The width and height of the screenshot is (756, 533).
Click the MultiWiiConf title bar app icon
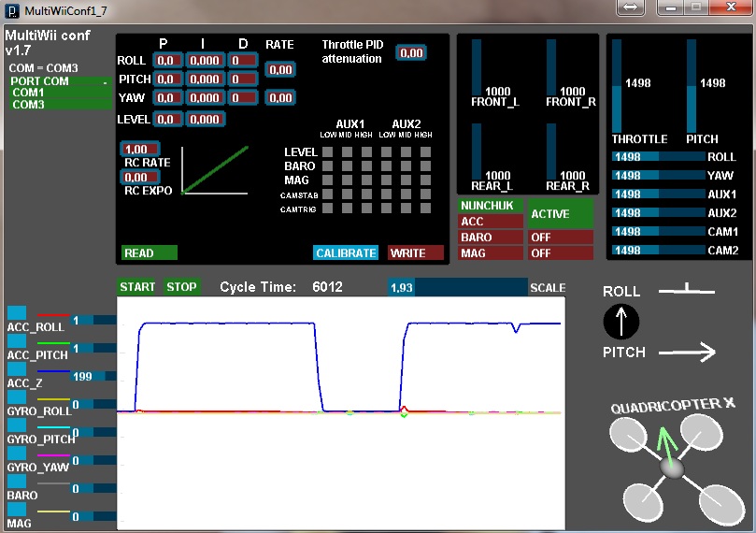12,10
